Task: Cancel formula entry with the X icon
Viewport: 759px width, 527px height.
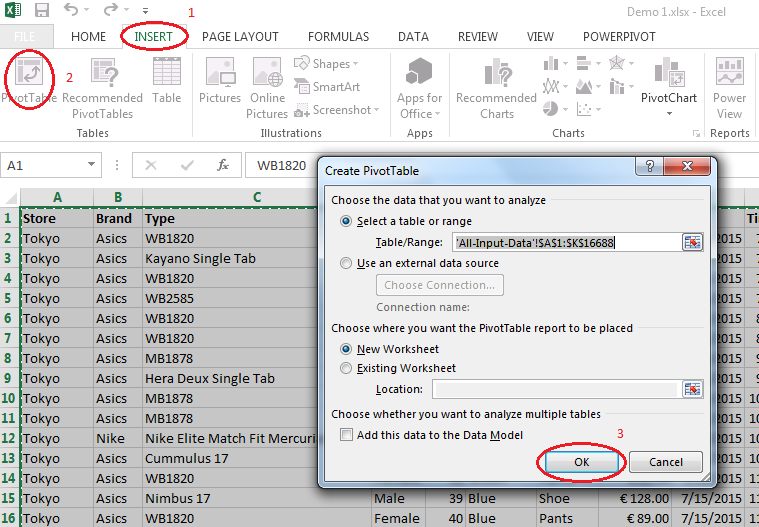Action: point(151,166)
